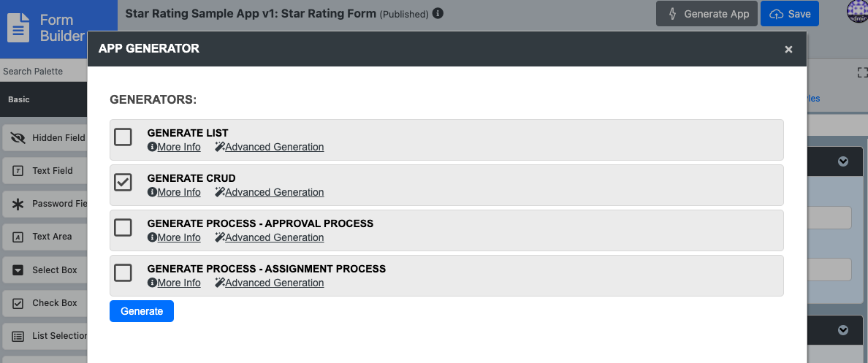Click the fullscreen expand icon
The image size is (868, 363).
click(x=862, y=72)
